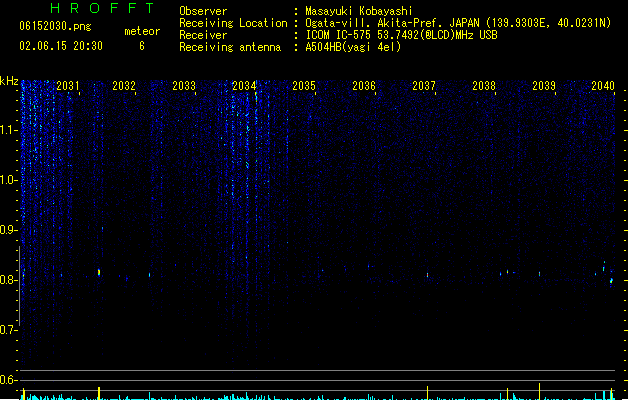Click the 0.9 kHz axis label
This screenshot has height=400, width=629.
8,230
